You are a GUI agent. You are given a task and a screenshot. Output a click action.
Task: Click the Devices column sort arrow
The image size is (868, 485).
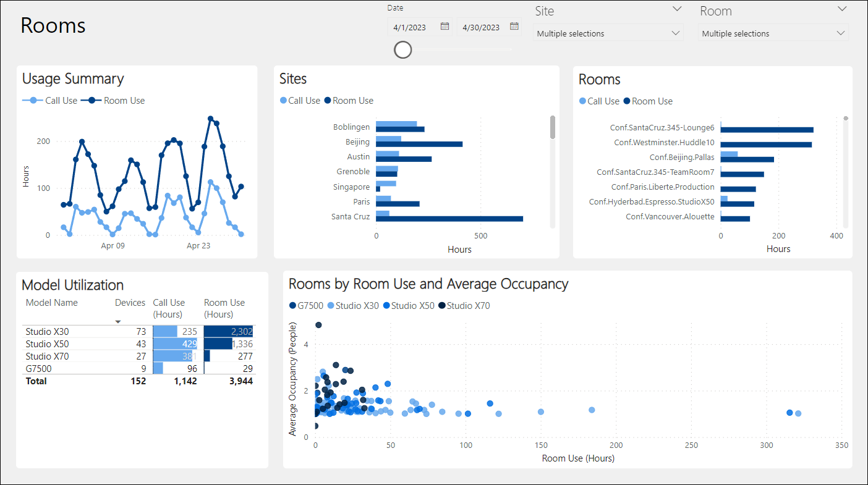[118, 321]
